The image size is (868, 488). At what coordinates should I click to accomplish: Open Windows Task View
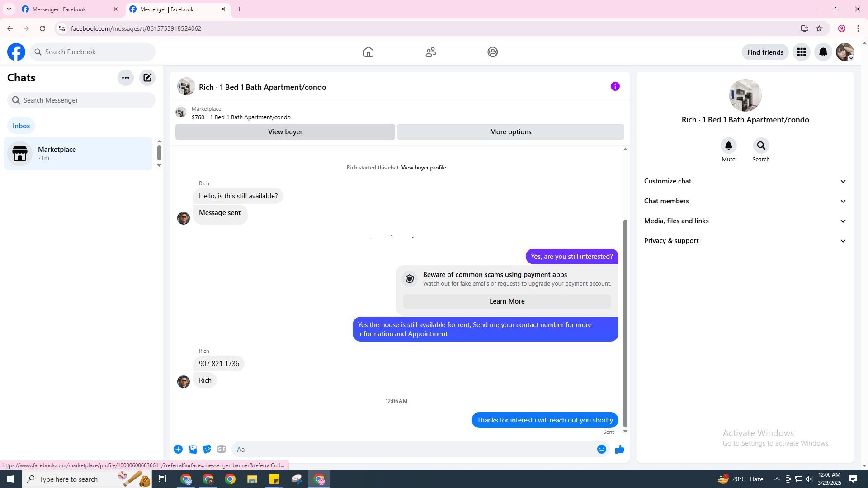click(x=163, y=479)
